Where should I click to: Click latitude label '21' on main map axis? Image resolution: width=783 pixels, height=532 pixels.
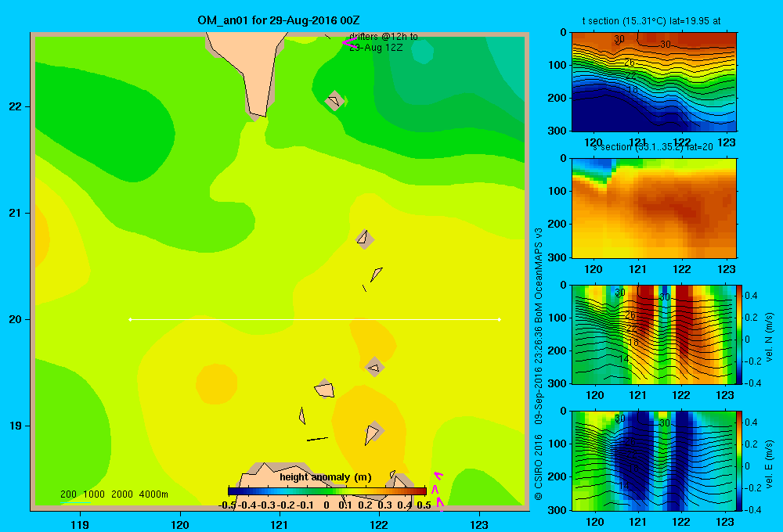click(16, 213)
